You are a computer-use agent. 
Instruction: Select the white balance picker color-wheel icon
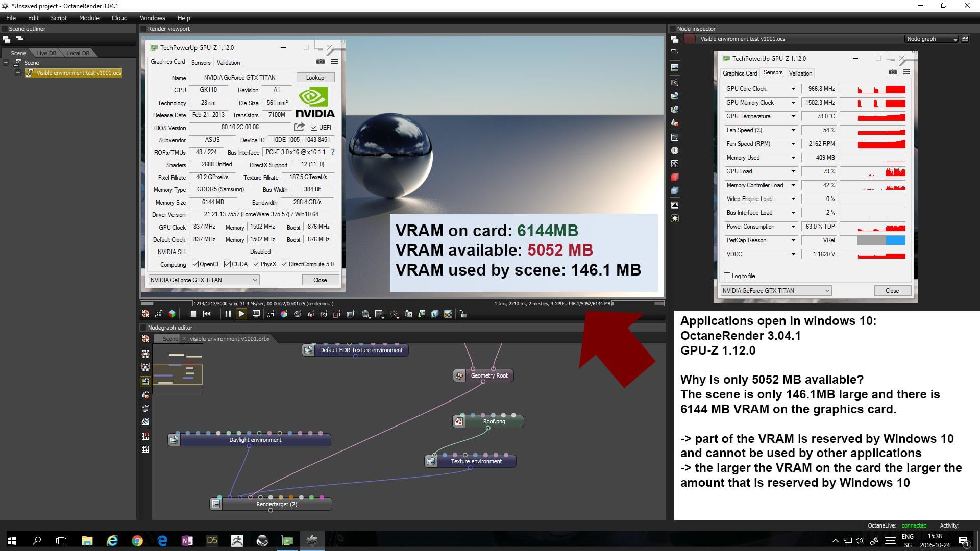click(x=284, y=314)
